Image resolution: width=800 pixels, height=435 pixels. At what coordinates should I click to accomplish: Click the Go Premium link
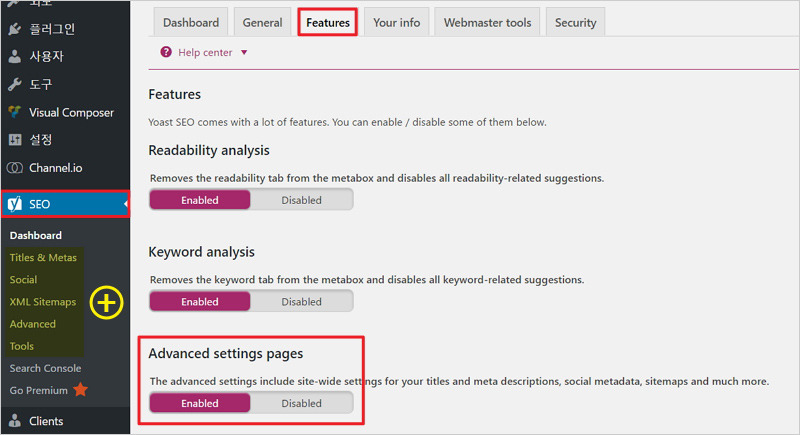point(38,390)
